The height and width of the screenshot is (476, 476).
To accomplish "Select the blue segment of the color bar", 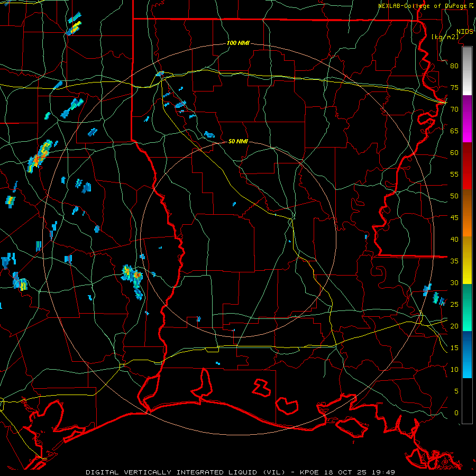I will 467,354.
